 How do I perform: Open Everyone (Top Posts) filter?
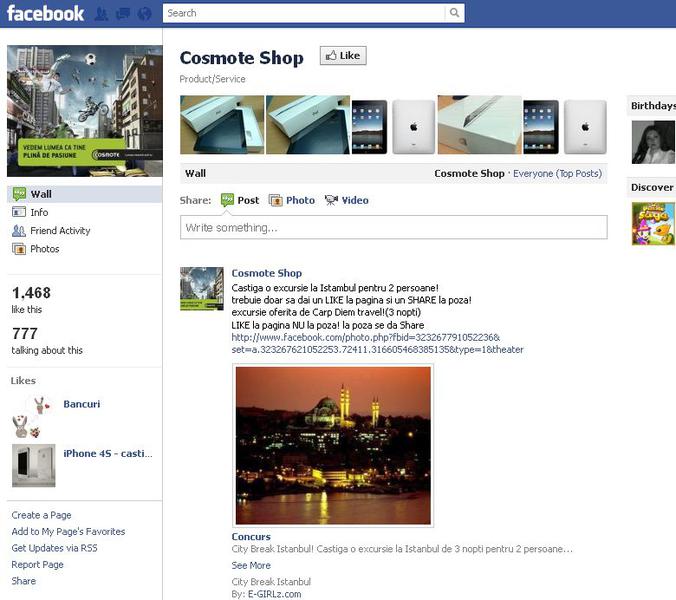click(557, 173)
